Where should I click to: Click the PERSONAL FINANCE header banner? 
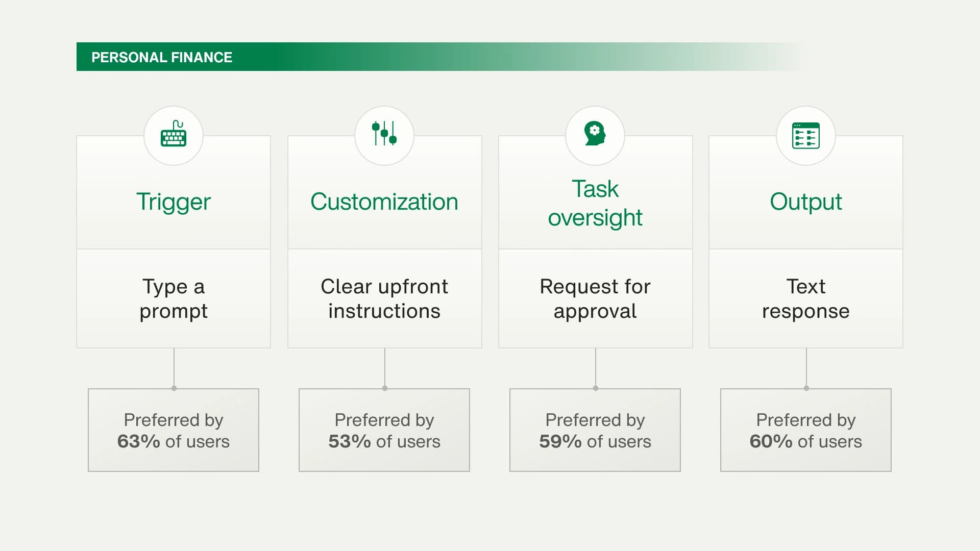(x=439, y=57)
